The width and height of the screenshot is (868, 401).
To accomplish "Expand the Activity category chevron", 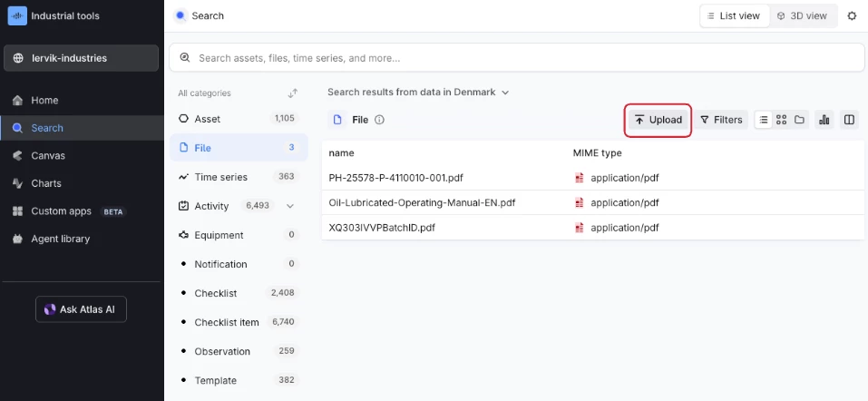I will [x=290, y=206].
